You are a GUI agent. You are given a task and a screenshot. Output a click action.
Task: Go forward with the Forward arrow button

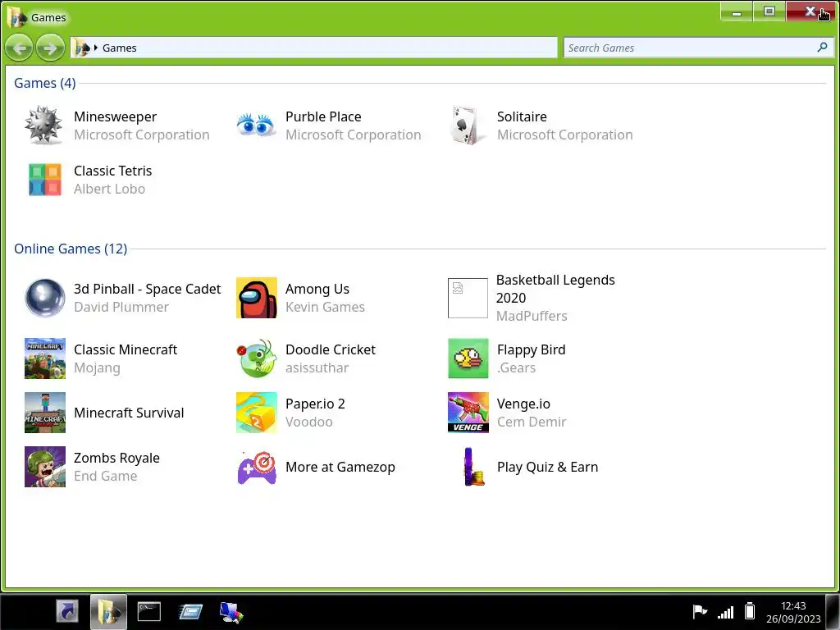tap(50, 48)
